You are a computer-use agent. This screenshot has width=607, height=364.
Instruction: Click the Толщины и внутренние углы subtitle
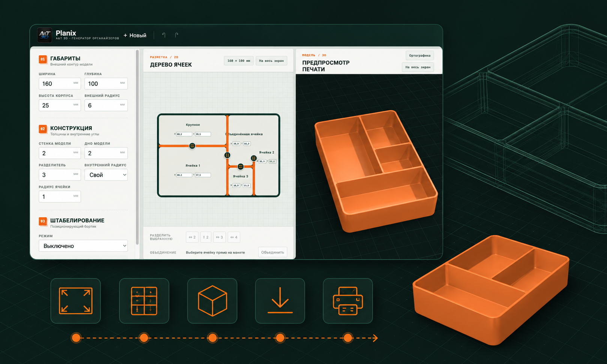pyautogui.click(x=75, y=134)
